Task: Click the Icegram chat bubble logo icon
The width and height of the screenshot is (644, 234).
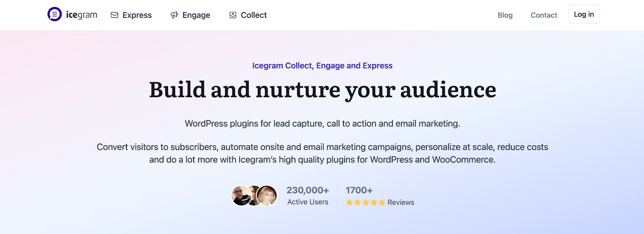Action: click(55, 14)
